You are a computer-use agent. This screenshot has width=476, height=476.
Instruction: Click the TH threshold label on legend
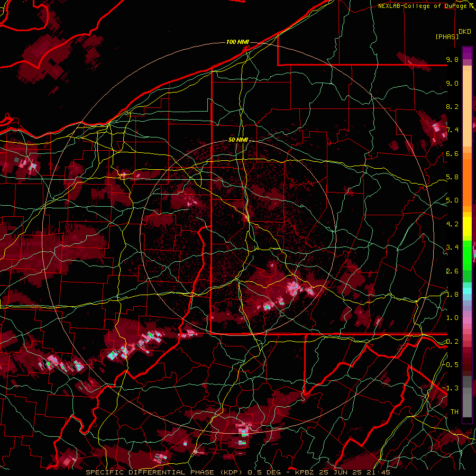coord(454,411)
